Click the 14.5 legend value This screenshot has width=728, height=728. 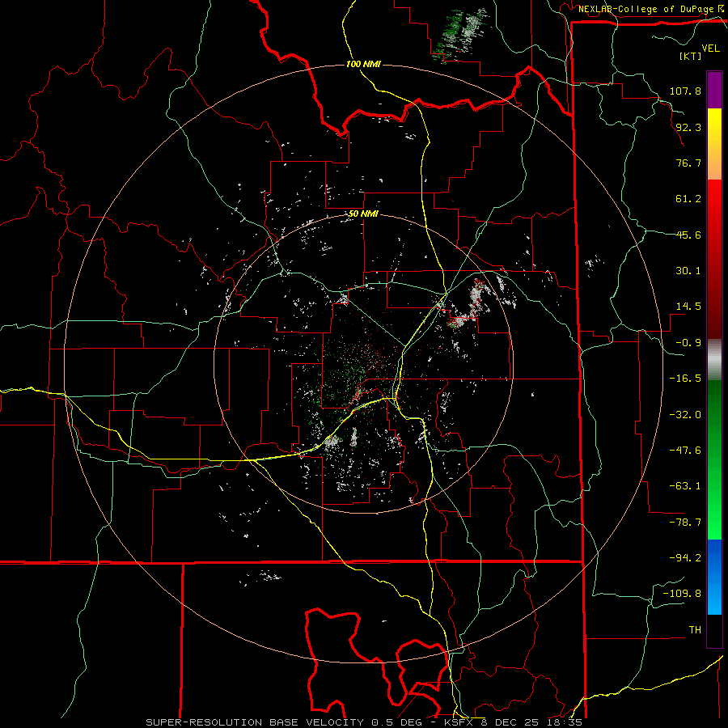pyautogui.click(x=688, y=307)
